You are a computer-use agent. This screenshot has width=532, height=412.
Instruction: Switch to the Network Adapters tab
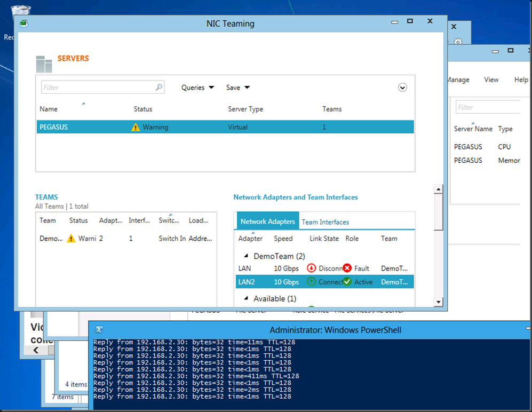(x=268, y=221)
